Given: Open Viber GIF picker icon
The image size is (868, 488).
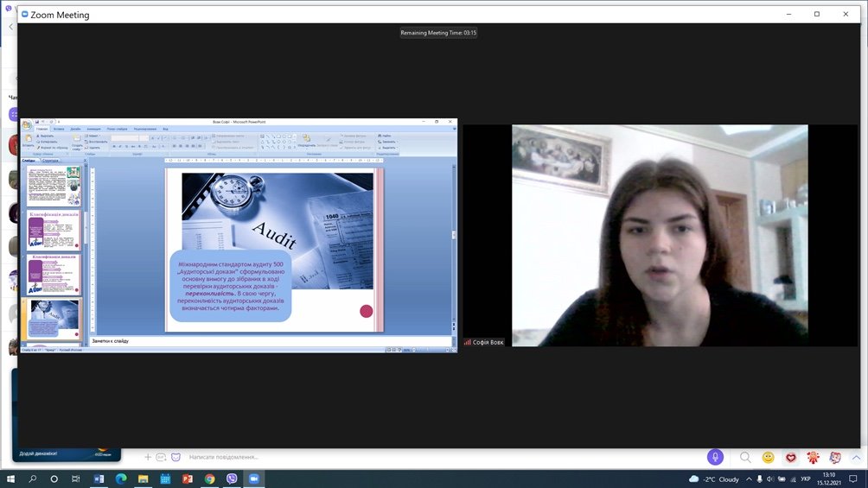Looking at the screenshot, I should pyautogui.click(x=161, y=457).
